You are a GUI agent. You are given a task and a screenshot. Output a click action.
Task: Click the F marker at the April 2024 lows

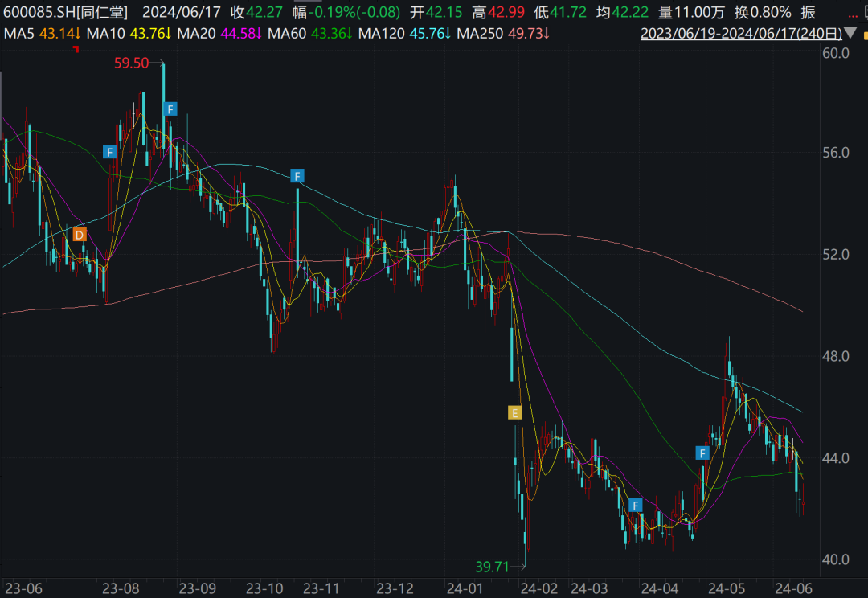pyautogui.click(x=636, y=506)
